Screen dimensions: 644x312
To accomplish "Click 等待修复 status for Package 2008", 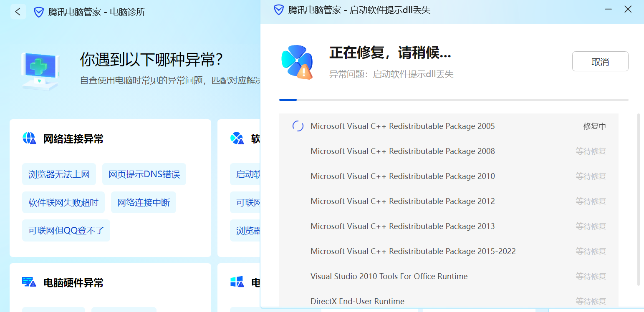I will (x=591, y=151).
